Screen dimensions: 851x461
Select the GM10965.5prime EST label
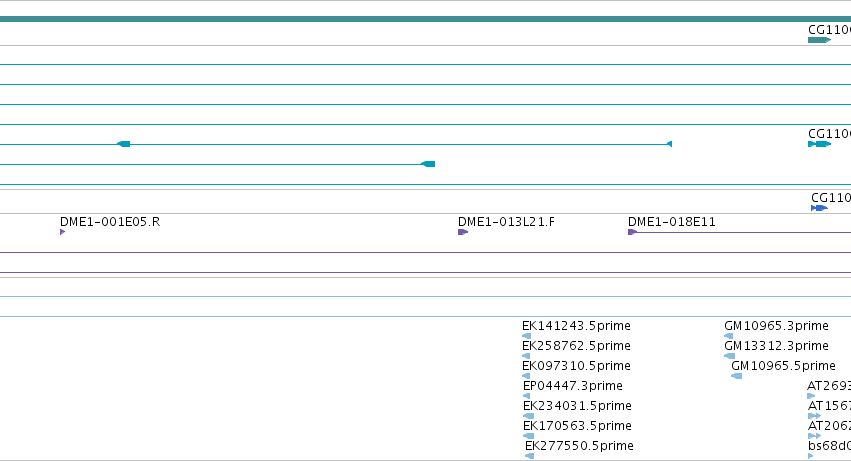pyautogui.click(x=783, y=366)
